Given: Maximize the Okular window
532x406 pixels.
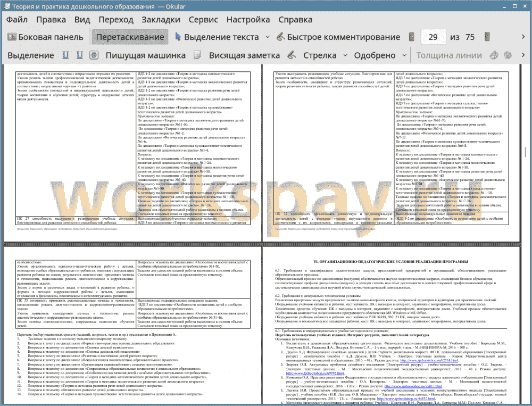Looking at the screenshot, I should pos(514,6).
